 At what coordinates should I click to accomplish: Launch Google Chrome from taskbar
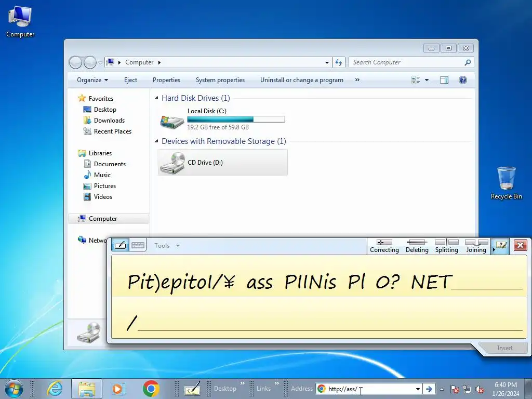click(x=151, y=389)
